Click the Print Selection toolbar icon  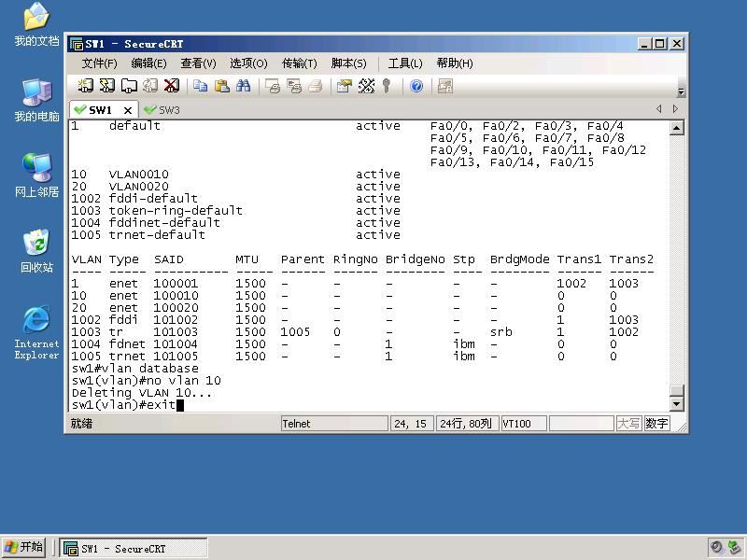click(294, 86)
